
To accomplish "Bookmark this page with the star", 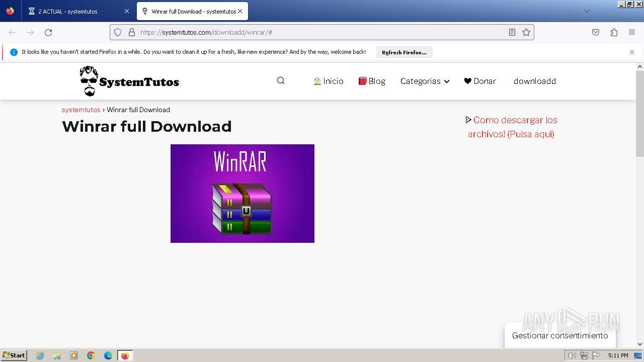I will click(526, 32).
